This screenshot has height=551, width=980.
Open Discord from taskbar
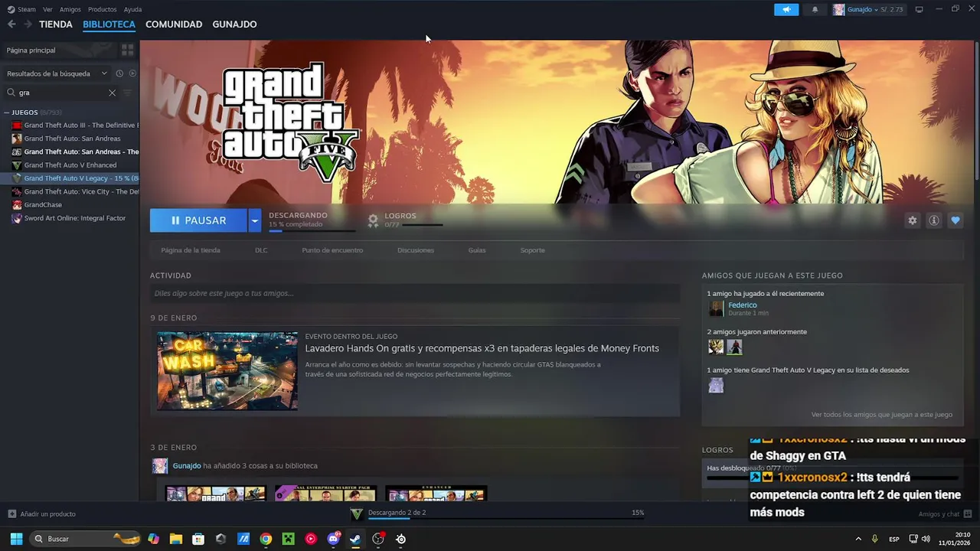point(334,539)
